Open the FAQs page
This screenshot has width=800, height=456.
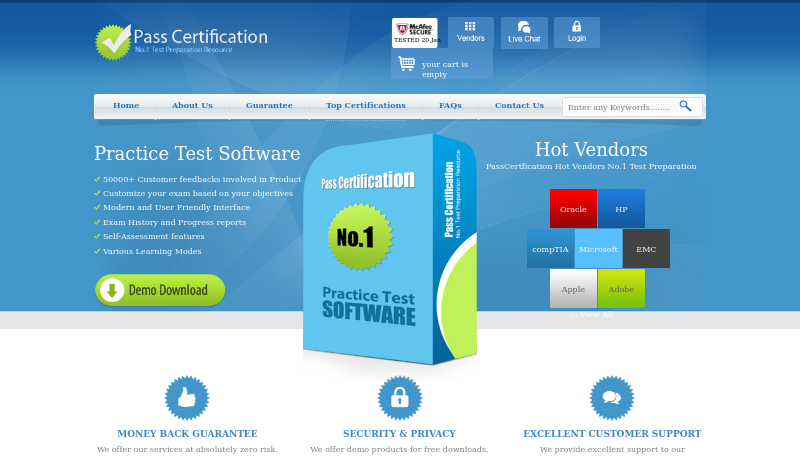[450, 105]
